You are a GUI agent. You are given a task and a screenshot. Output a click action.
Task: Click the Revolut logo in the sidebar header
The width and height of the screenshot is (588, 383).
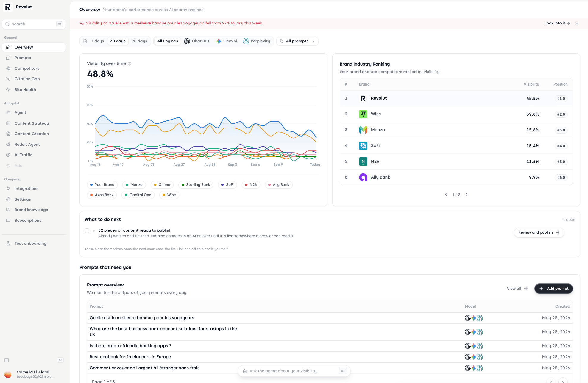pos(8,7)
